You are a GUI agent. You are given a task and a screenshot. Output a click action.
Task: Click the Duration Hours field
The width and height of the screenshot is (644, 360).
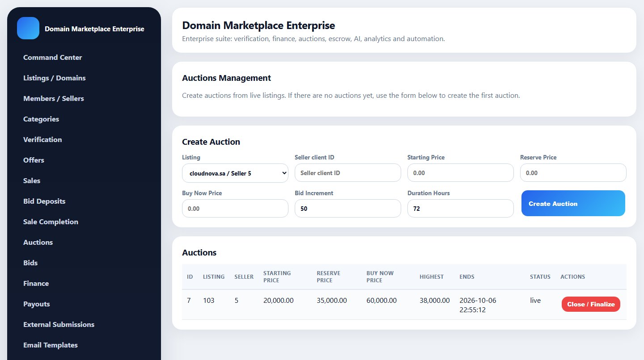click(x=461, y=208)
